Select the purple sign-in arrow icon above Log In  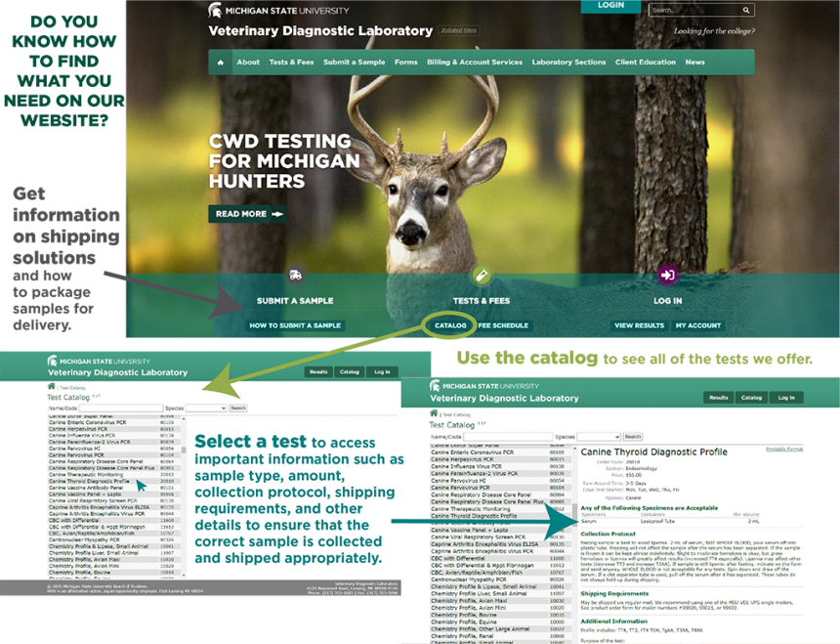point(667,276)
